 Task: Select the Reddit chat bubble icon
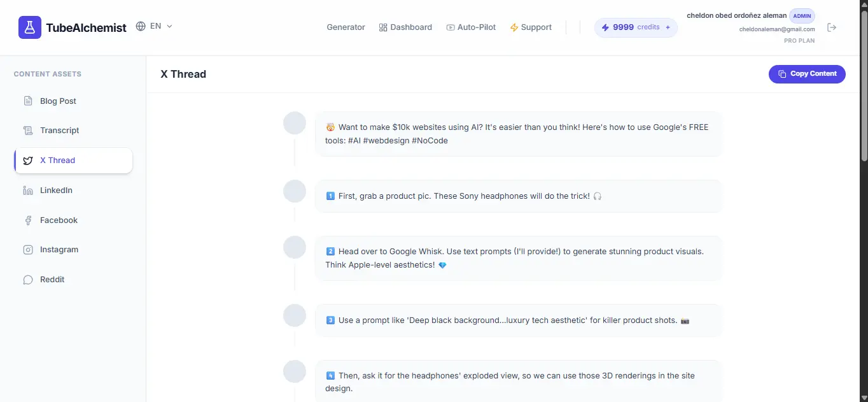point(28,280)
